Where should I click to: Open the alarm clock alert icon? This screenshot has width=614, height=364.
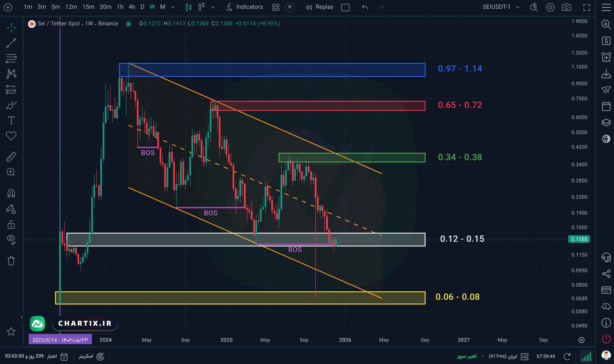tap(606, 58)
